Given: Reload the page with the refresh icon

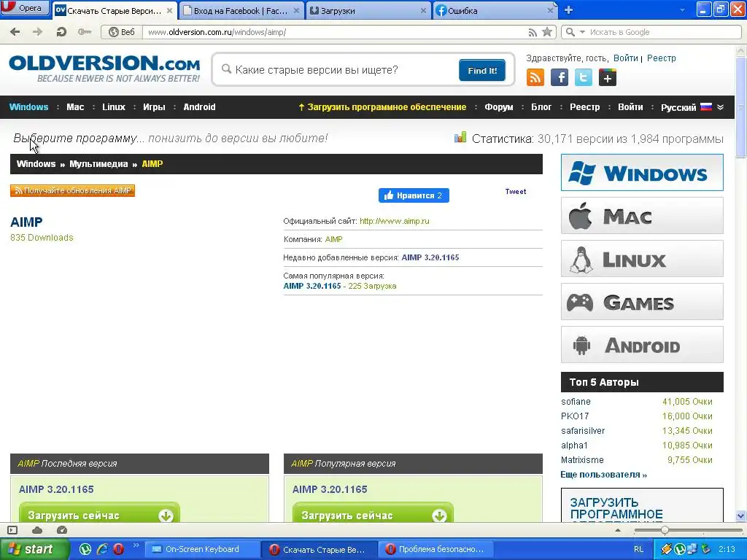Looking at the screenshot, I should tap(61, 32).
